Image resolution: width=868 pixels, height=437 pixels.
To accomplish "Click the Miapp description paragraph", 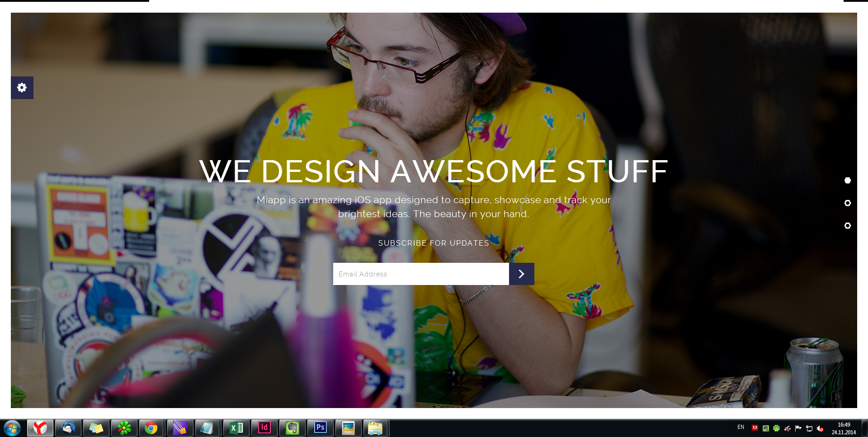I will [x=434, y=207].
